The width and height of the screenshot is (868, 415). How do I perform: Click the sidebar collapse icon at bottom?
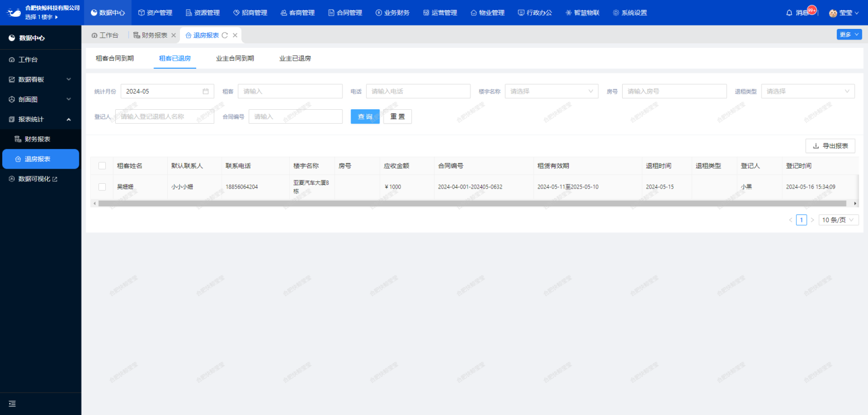[x=12, y=403]
